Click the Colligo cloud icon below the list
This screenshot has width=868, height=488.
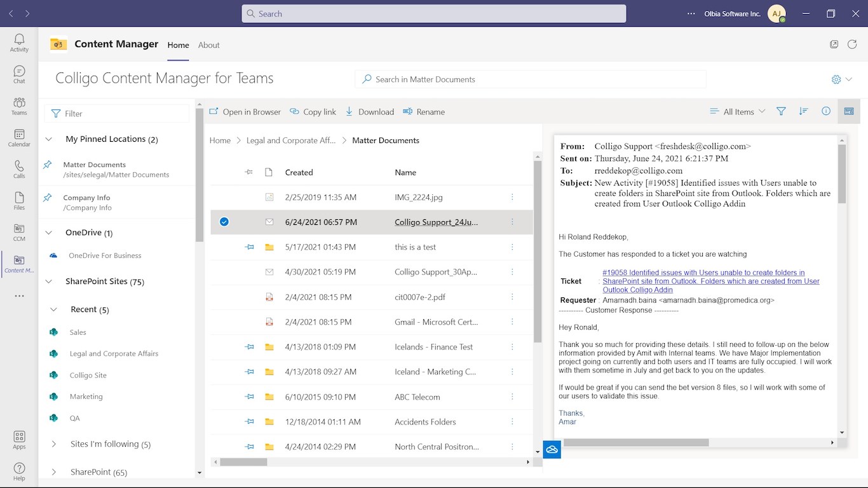coord(552,449)
